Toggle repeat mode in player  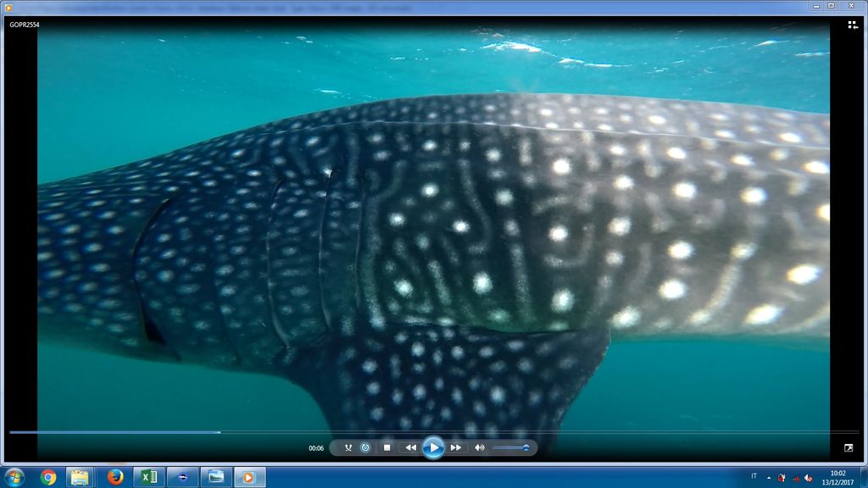coord(365,447)
